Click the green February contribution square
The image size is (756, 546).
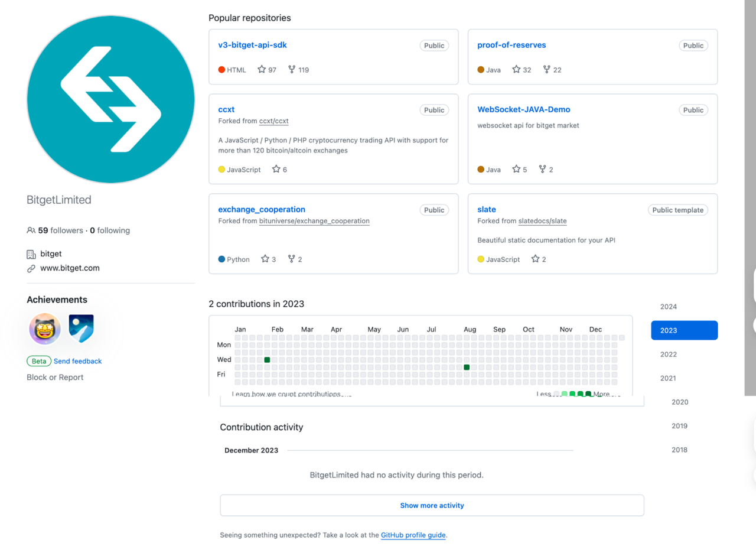pyautogui.click(x=267, y=360)
